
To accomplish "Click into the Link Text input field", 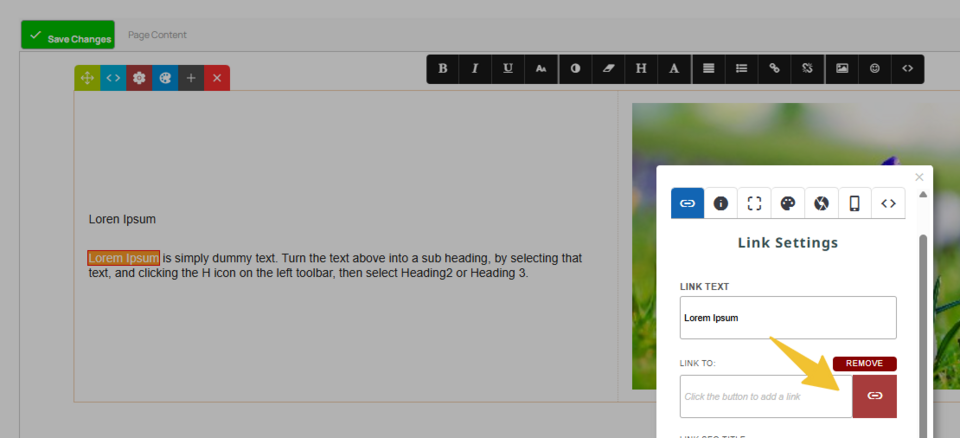I will 788,318.
